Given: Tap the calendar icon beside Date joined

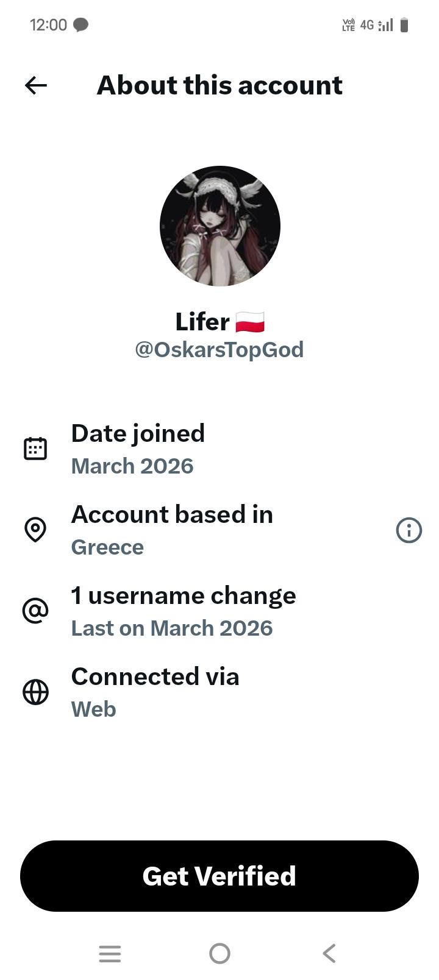Looking at the screenshot, I should pos(35,449).
